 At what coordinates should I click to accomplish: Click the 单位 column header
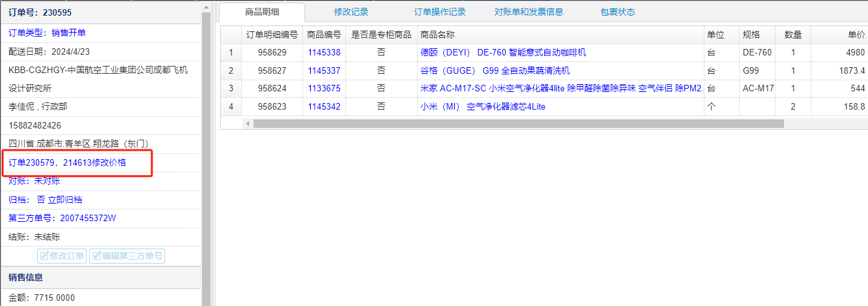pyautogui.click(x=721, y=35)
